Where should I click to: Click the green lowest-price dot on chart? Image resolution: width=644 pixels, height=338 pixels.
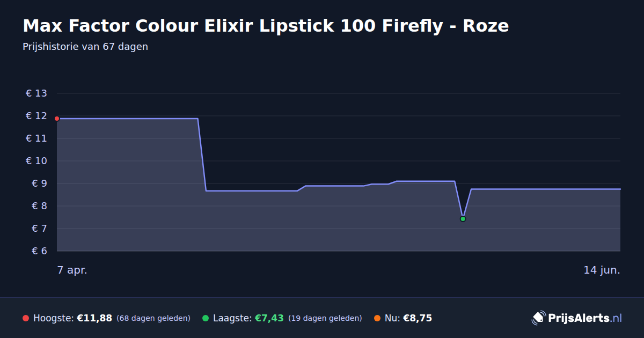point(463,219)
